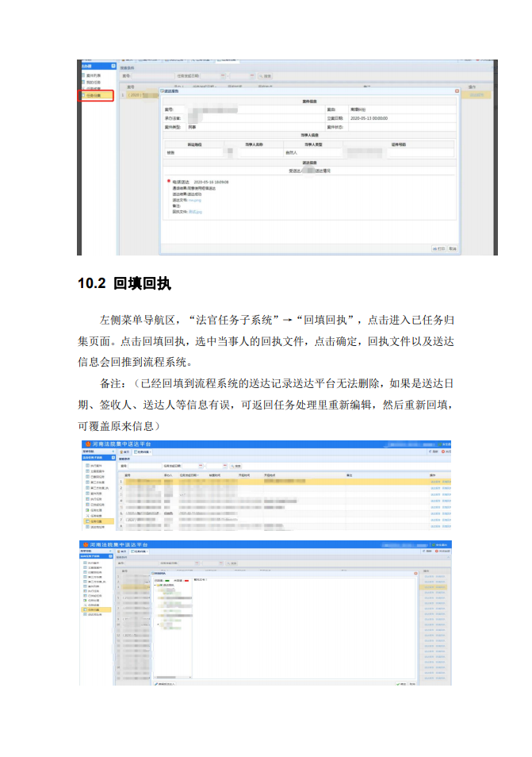Open the rw.png delivered file link
The image size is (532, 757).
(194, 200)
